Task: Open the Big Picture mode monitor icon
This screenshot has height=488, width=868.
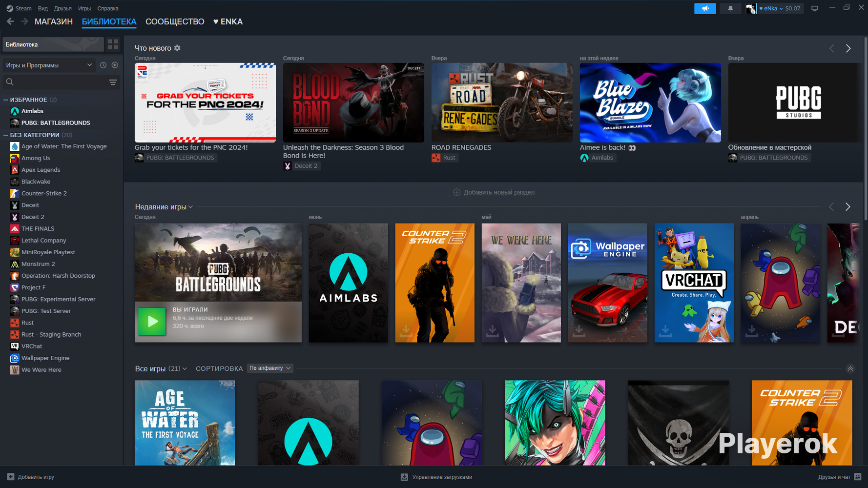Action: 814,8
